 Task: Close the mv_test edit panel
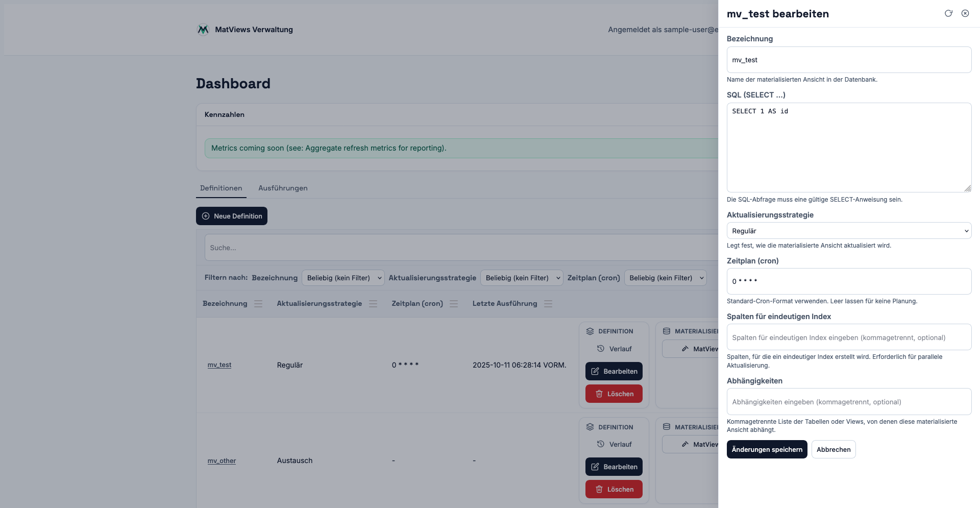[x=965, y=13]
